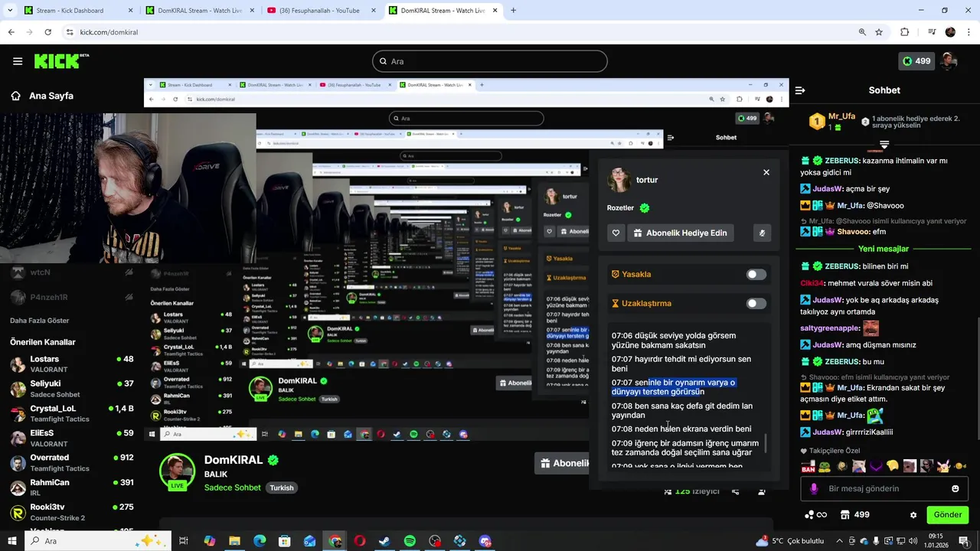Reload the page in the browser
Image resolution: width=980 pixels, height=551 pixels.
[48, 32]
